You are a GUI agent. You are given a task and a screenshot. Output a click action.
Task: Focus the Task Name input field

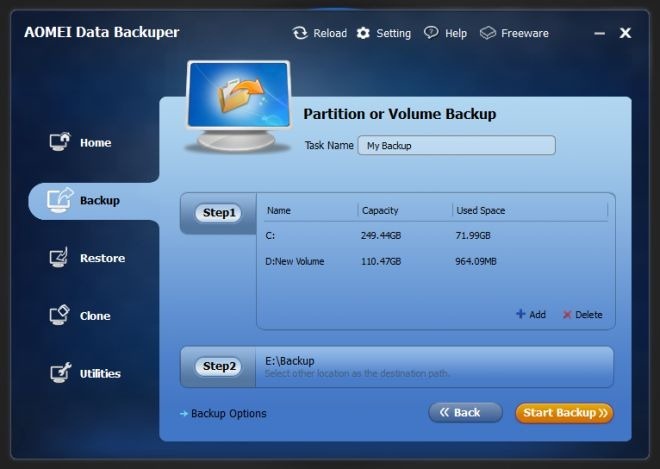[x=457, y=145]
